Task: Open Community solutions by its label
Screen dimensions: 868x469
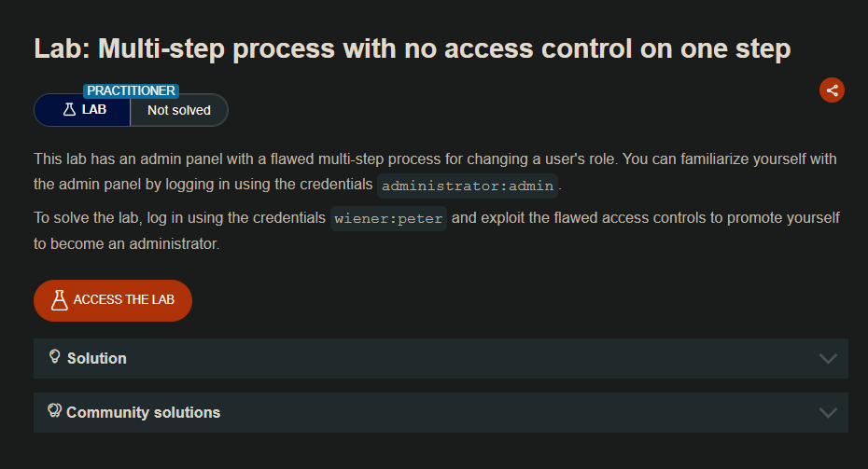Action: [143, 412]
